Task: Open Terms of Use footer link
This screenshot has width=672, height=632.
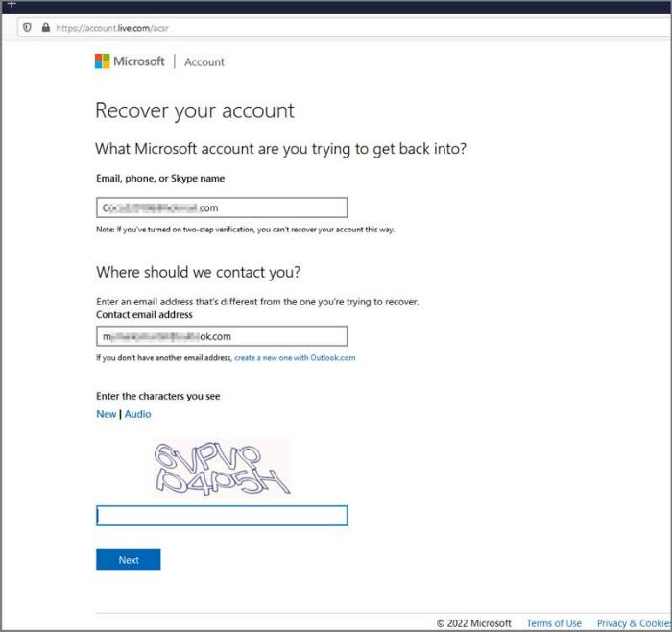Action: point(554,623)
